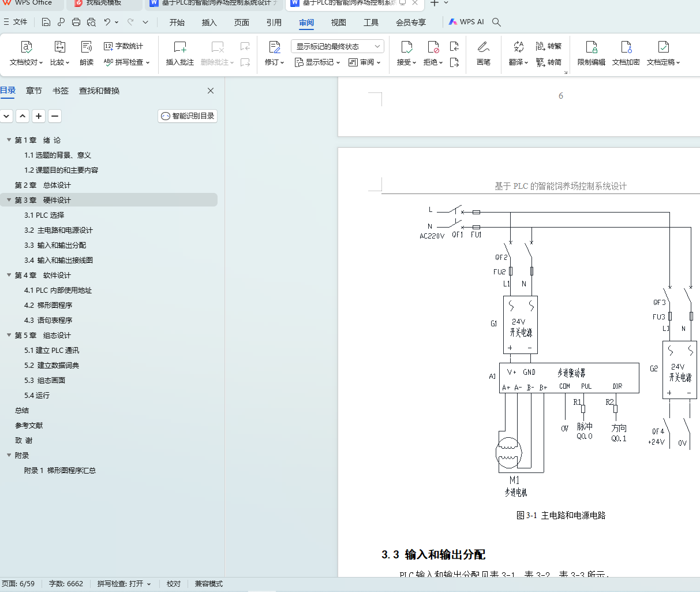
Task: Click the Print icon in quick access toolbar
Action: pyautogui.click(x=76, y=22)
